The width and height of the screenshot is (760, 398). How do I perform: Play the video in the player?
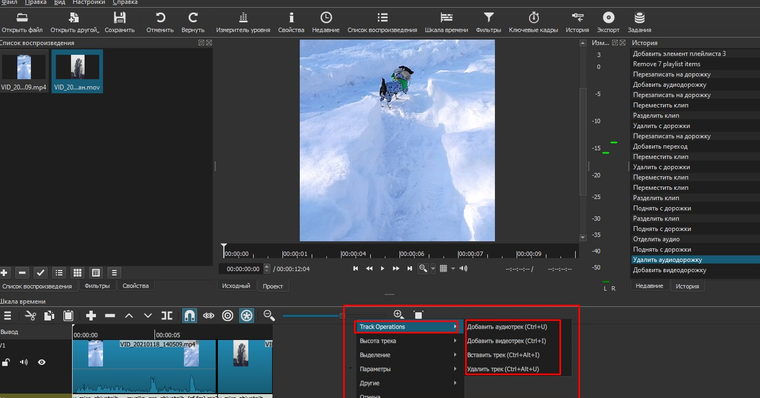[382, 269]
